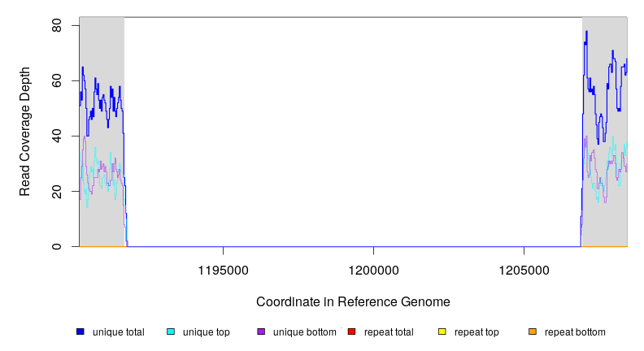Click the orange repeat bottom legend swatch
This screenshot has width=644, height=351.
tap(532, 332)
